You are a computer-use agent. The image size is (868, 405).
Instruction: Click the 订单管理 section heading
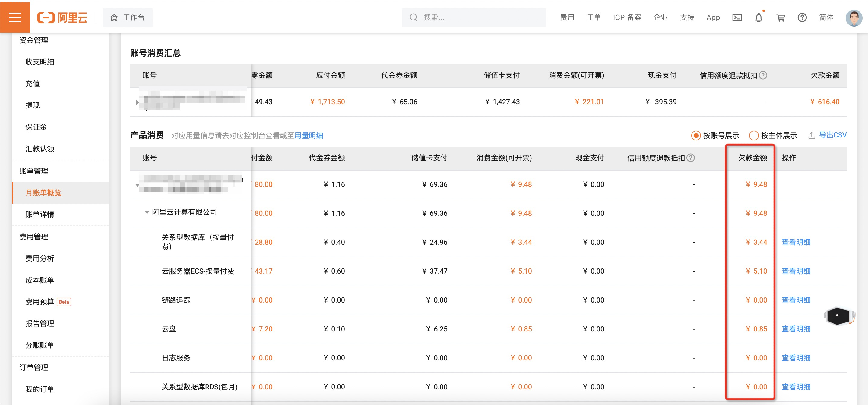click(34, 367)
